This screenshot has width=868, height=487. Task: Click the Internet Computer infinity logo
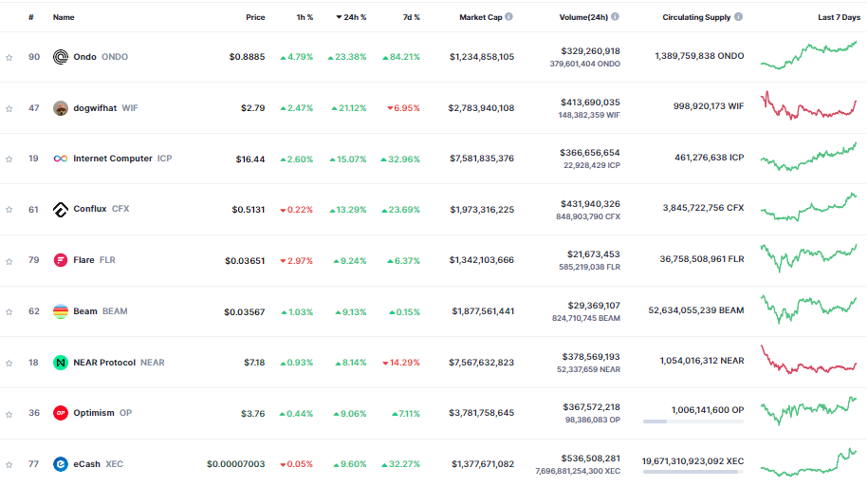61,159
